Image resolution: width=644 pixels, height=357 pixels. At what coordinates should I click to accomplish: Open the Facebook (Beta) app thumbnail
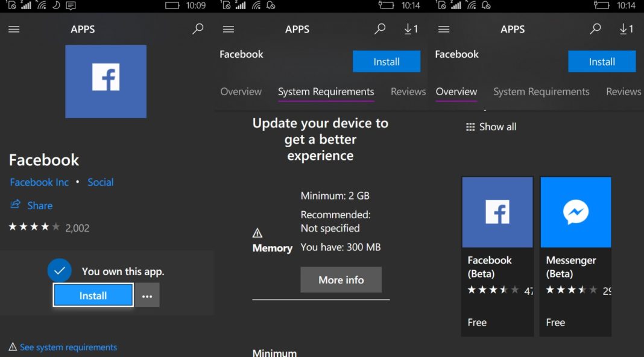pyautogui.click(x=497, y=212)
